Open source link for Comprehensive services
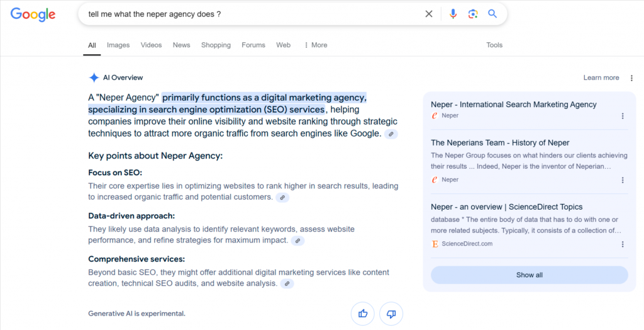The width and height of the screenshot is (644, 330). (287, 283)
